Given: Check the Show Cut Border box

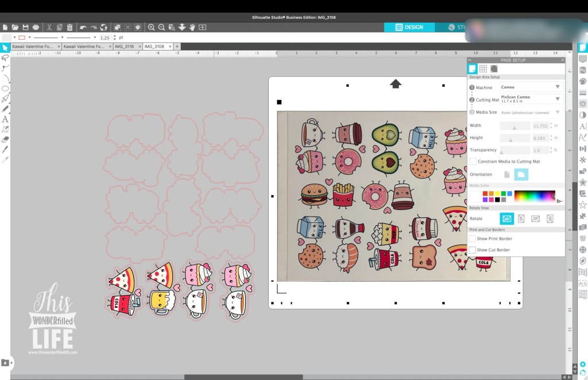Looking at the screenshot, I should (473, 250).
